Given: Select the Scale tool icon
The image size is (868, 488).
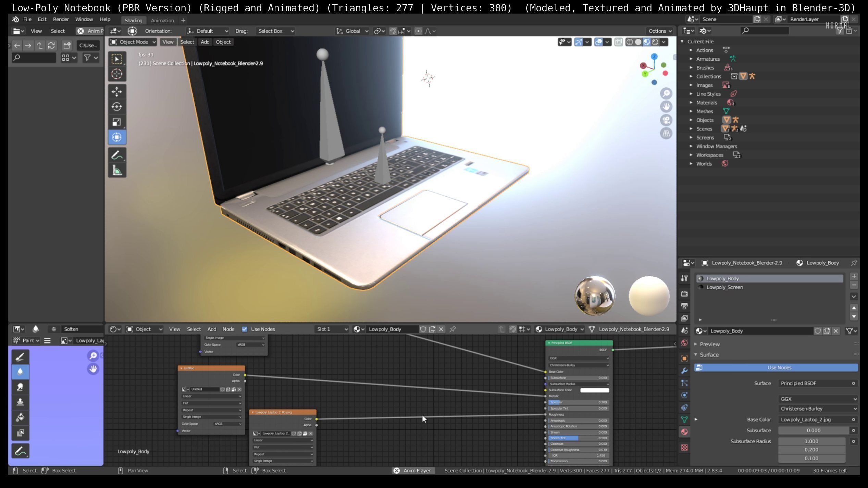Looking at the screenshot, I should point(117,122).
